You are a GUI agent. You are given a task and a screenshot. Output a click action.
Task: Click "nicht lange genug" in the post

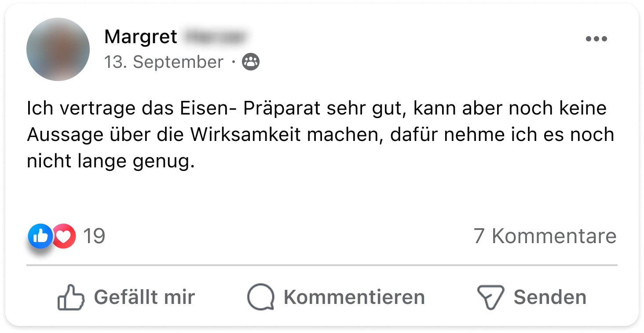(x=110, y=161)
